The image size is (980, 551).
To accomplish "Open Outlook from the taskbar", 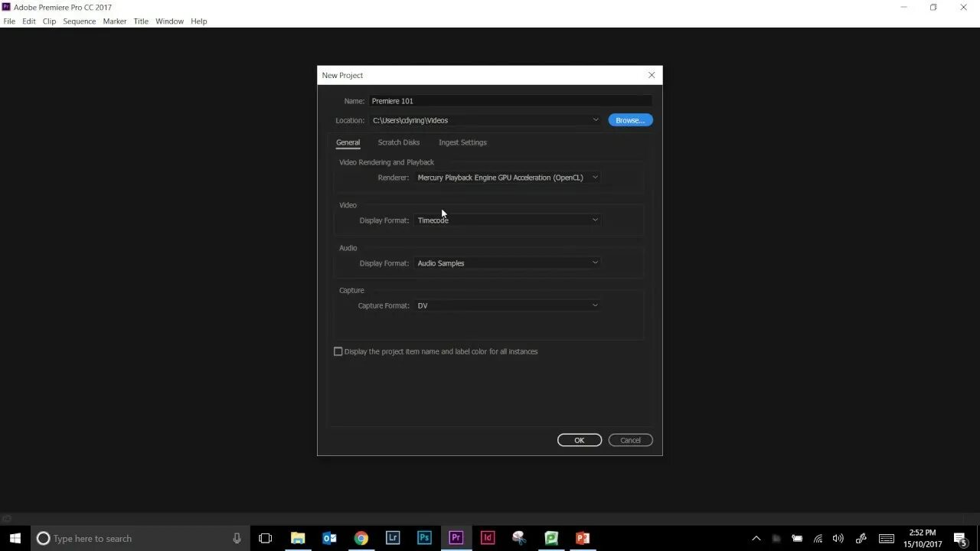I will [x=329, y=538].
